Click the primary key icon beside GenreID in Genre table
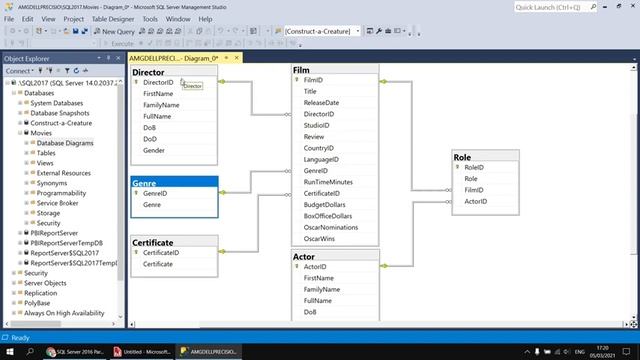This screenshot has height=360, width=640. [136, 193]
